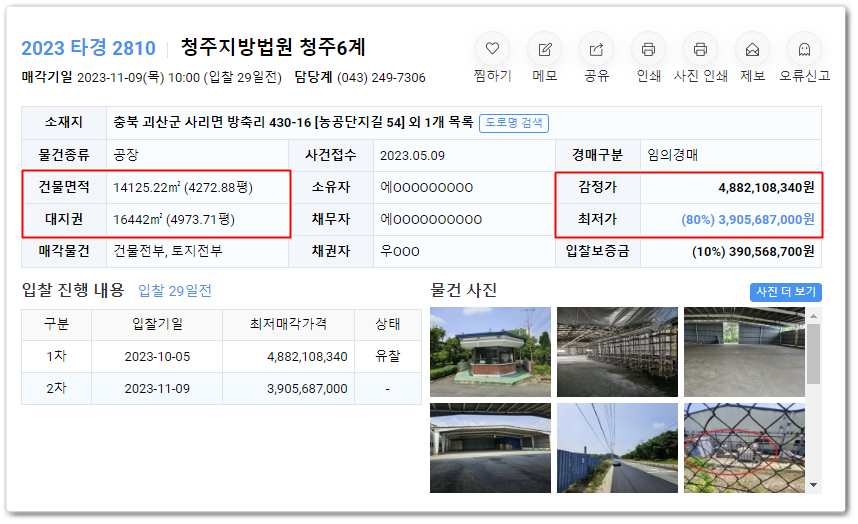
Task: Click the 2차 price 3,905,687,000
Action: pos(307,389)
